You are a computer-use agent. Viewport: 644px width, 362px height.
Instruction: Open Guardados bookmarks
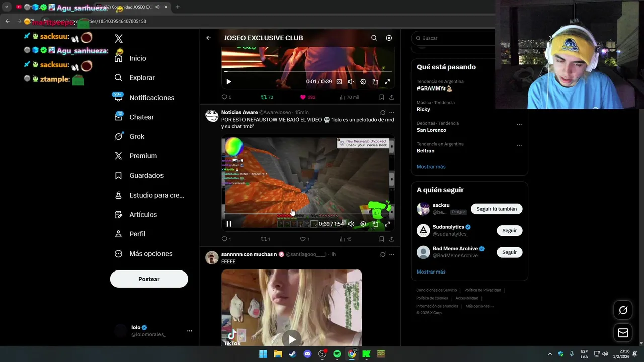139,175
